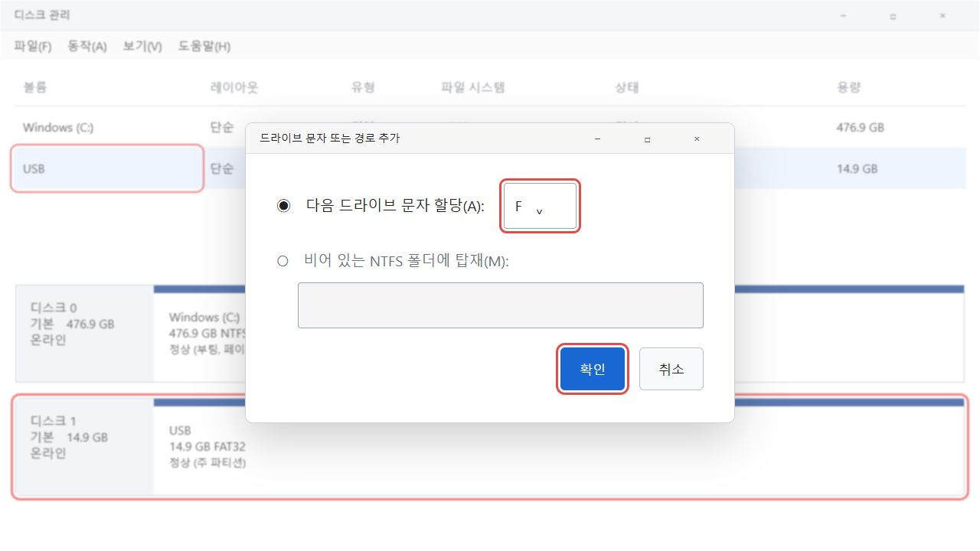The width and height of the screenshot is (980, 551).
Task: Select the assign drive letter radio button
Action: 284,206
